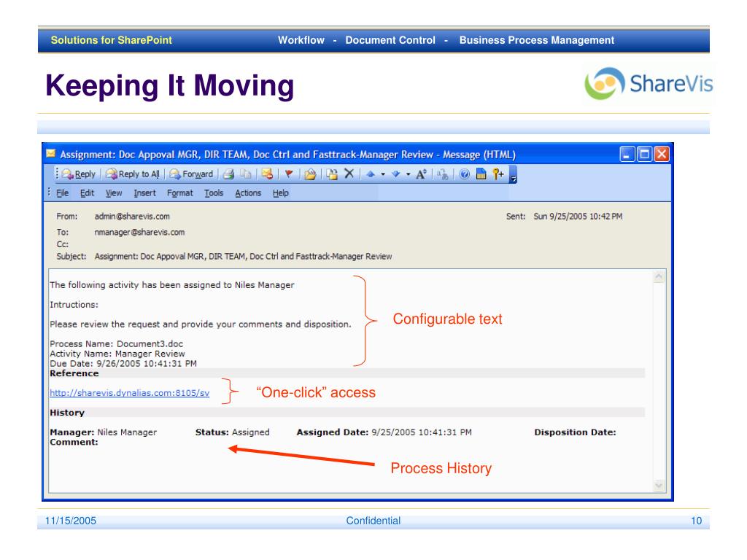The height and width of the screenshot is (560, 747).
Task: Click the History section header
Action: click(x=67, y=413)
